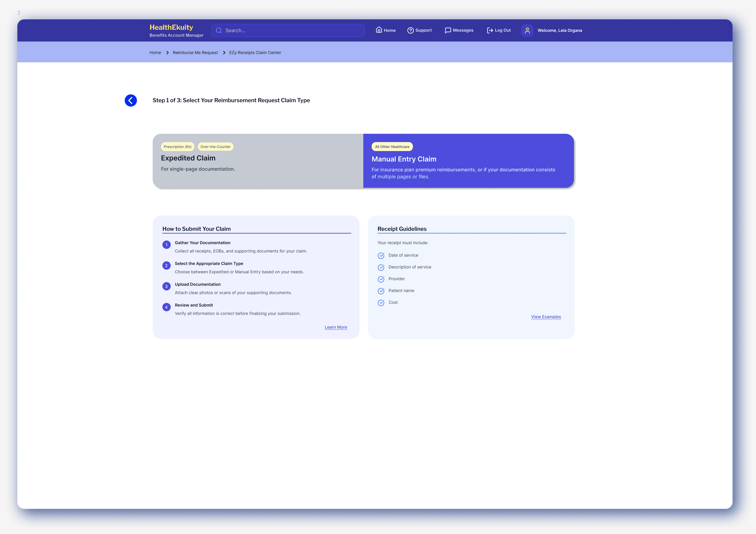The image size is (756, 534).
Task: Open the Learn More link
Action: (335, 327)
